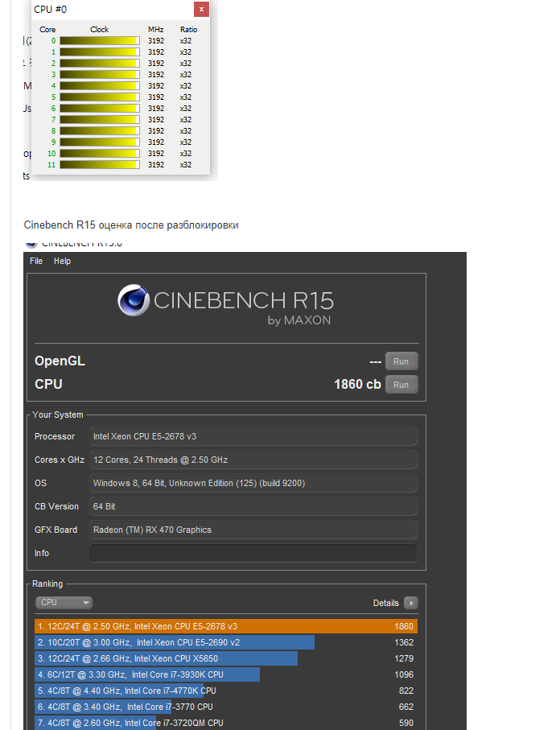The image size is (560, 730).
Task: Select ranking row 5 Core i7-4770K
Action: [226, 691]
